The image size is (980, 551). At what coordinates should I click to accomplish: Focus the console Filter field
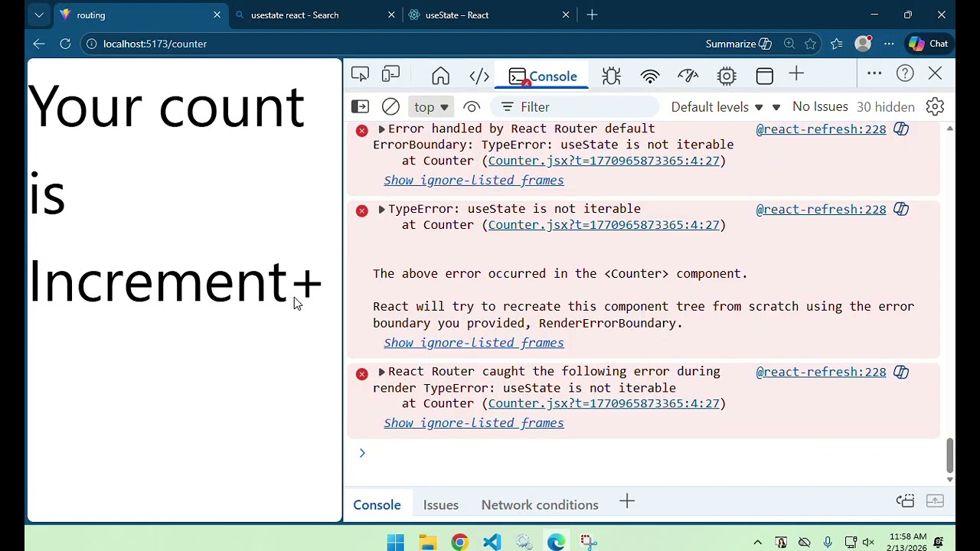(576, 107)
